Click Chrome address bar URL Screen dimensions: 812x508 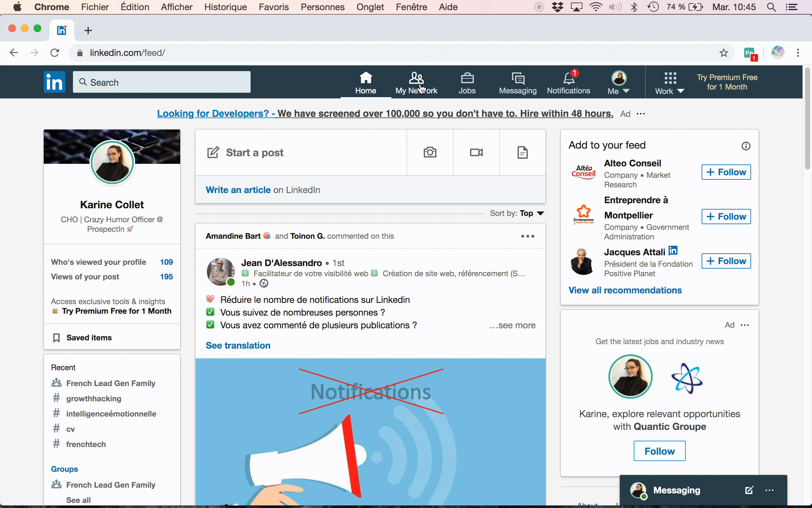pos(127,53)
